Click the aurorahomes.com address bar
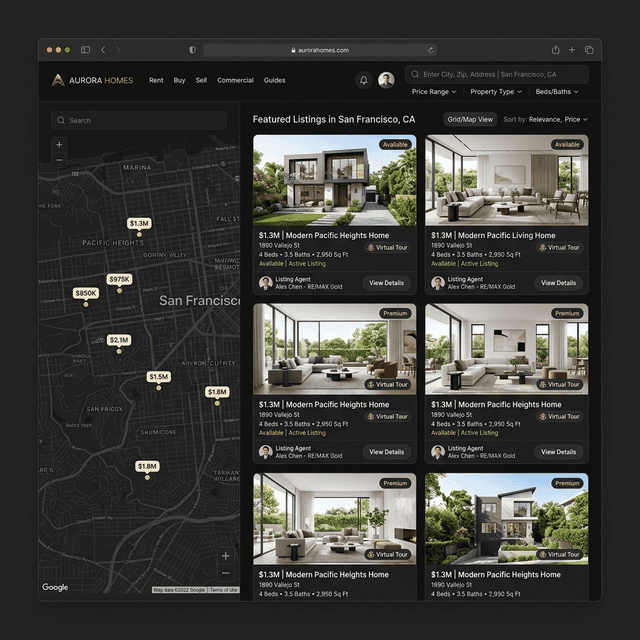 320,50
